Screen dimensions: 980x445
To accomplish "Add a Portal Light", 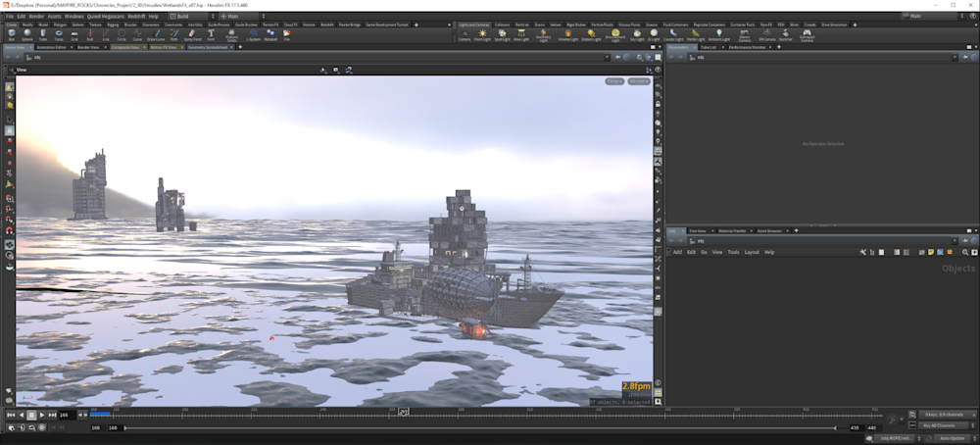I will point(696,35).
